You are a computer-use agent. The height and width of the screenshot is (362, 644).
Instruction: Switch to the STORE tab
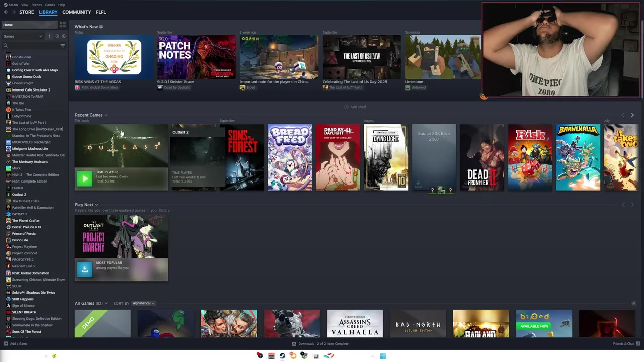pyautogui.click(x=27, y=12)
